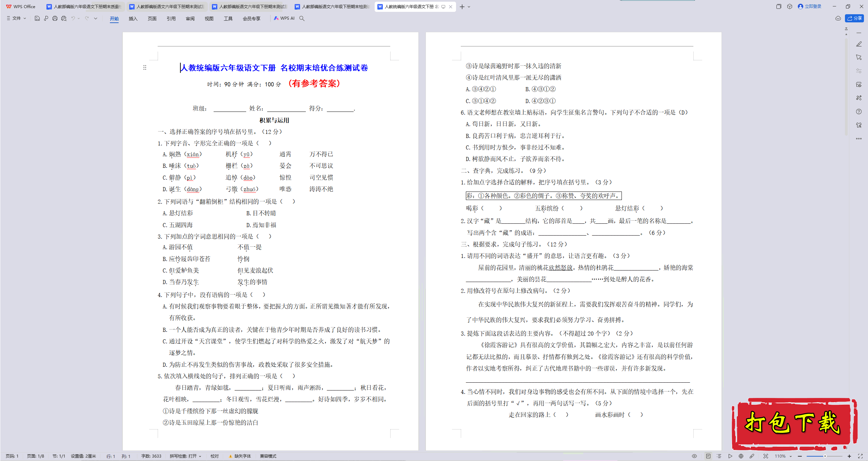Open the 拼写检查 spell check dropdown
This screenshot has width=868, height=461.
186,456
